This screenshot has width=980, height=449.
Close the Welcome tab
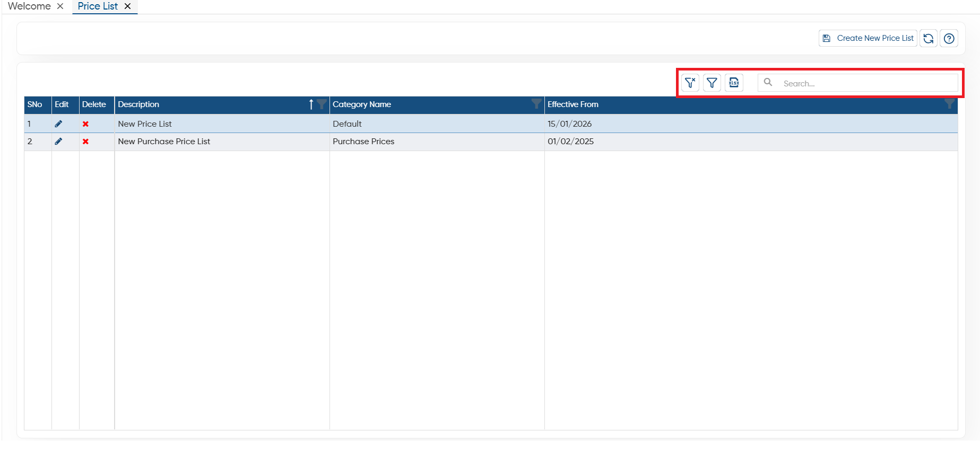pyautogui.click(x=60, y=6)
